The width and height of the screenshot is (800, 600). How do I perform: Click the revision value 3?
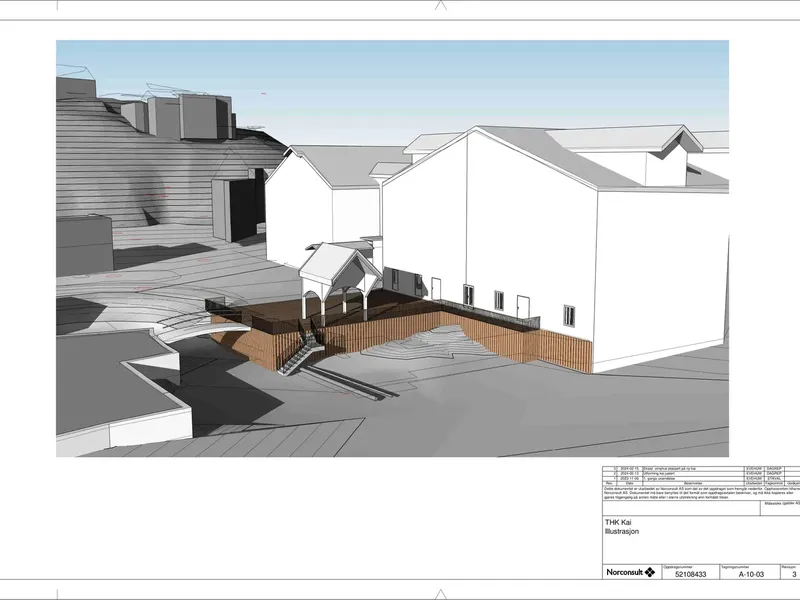pyautogui.click(x=794, y=574)
